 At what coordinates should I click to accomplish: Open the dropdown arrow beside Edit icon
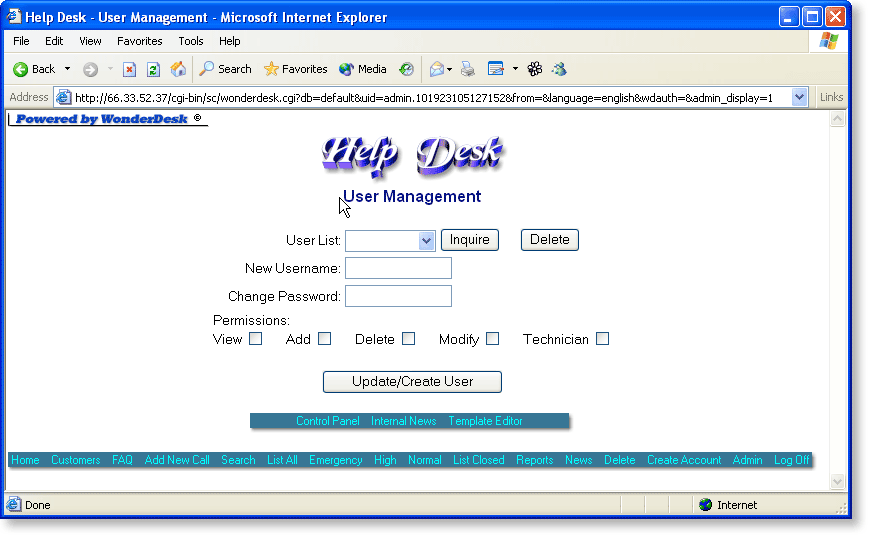[516, 69]
